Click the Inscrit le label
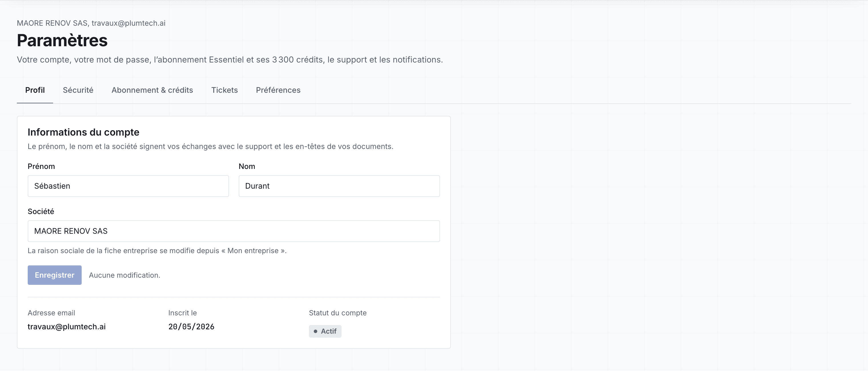Viewport: 868px width, 371px height. click(182, 313)
